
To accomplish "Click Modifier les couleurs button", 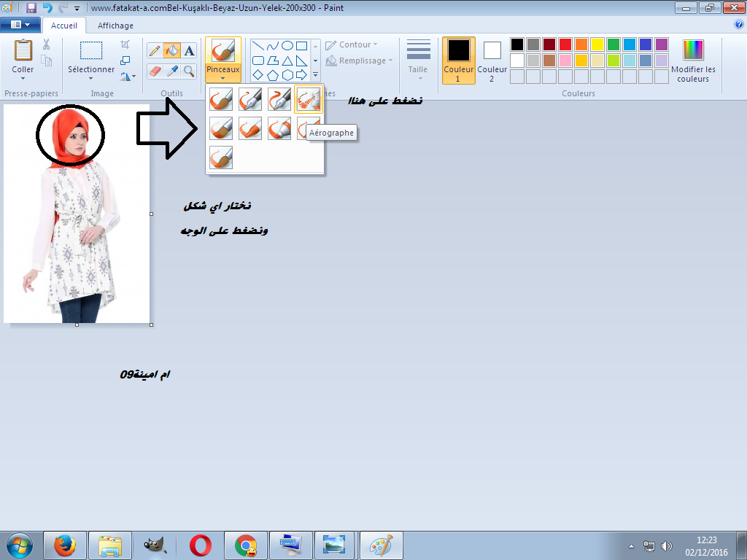I will 693,61.
